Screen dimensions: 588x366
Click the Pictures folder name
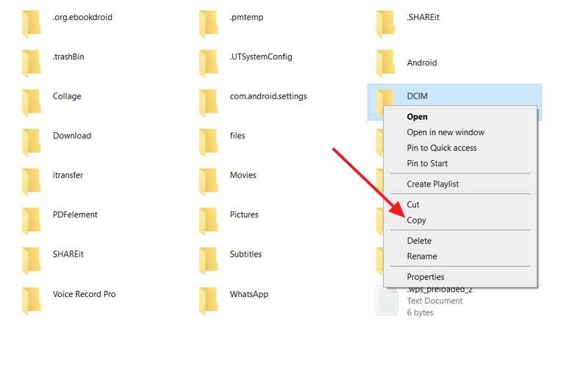(244, 215)
